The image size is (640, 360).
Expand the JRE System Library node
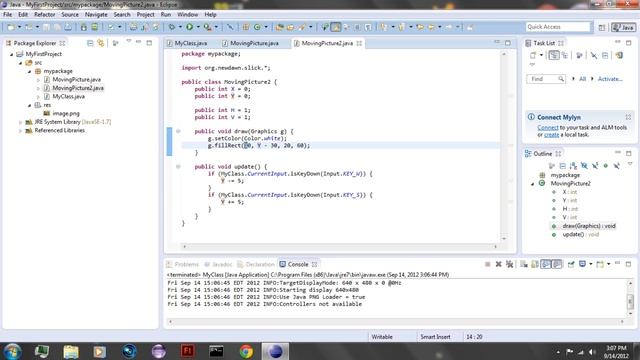(x=20, y=122)
